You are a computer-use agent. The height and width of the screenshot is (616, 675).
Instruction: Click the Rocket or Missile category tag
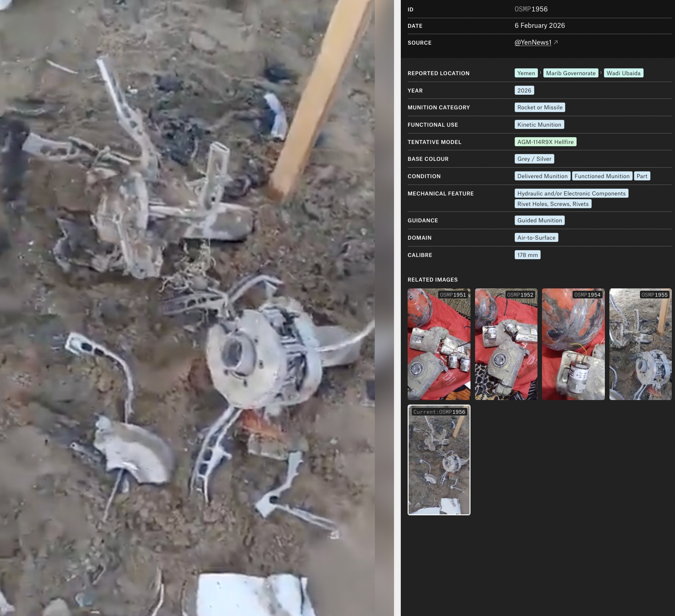coord(540,108)
